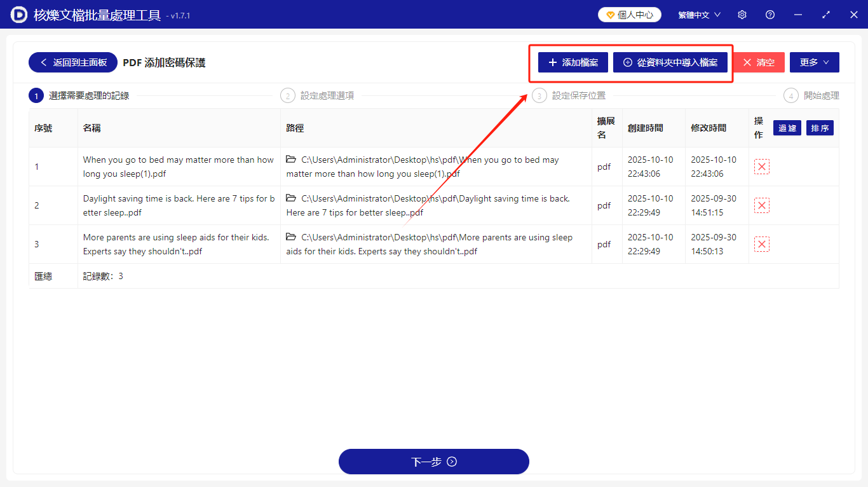
Task: Remove the first file via its red X icon
Action: click(762, 166)
